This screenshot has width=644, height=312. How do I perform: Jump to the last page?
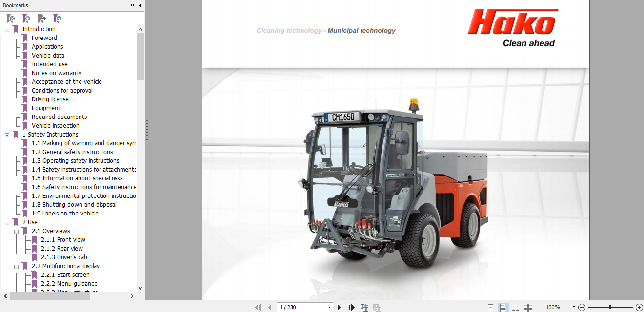tap(351, 307)
